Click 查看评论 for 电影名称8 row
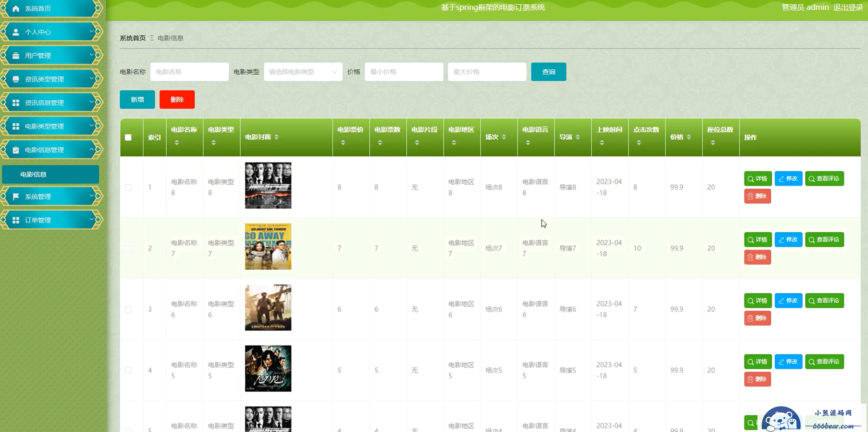The height and width of the screenshot is (432, 868). [x=824, y=178]
